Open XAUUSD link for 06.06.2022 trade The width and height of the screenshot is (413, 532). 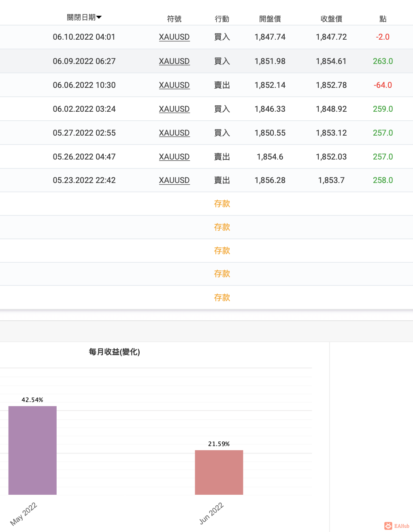coord(174,85)
